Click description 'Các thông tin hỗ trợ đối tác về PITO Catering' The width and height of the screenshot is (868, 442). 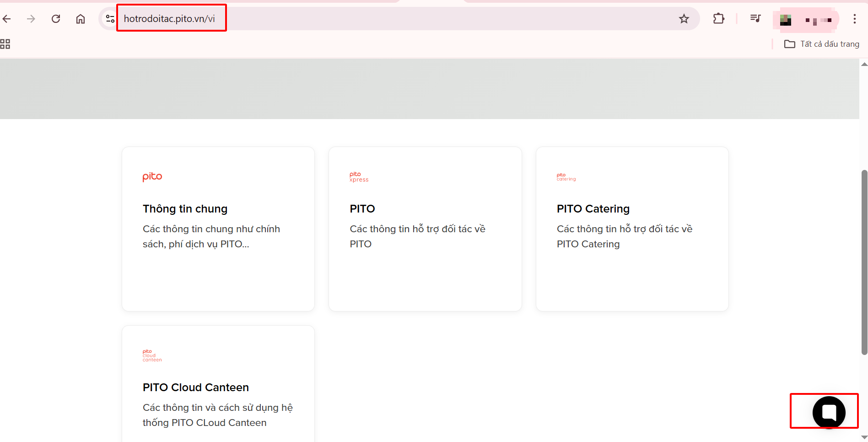625,236
